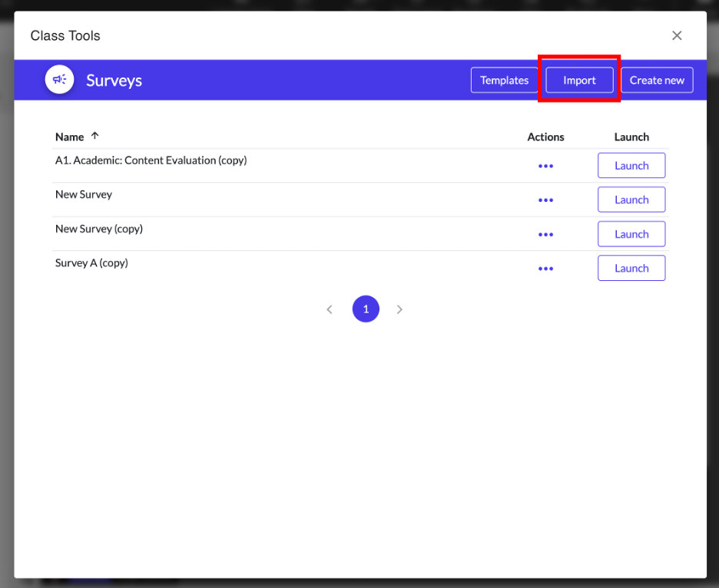Launch A1. Academic: Content Evaluation (copy)
The height and width of the screenshot is (588, 719).
coord(631,166)
